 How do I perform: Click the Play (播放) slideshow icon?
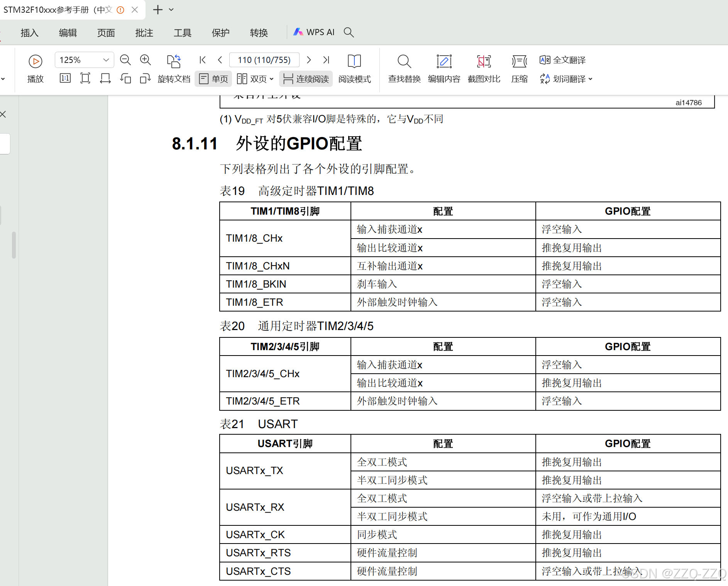35,61
